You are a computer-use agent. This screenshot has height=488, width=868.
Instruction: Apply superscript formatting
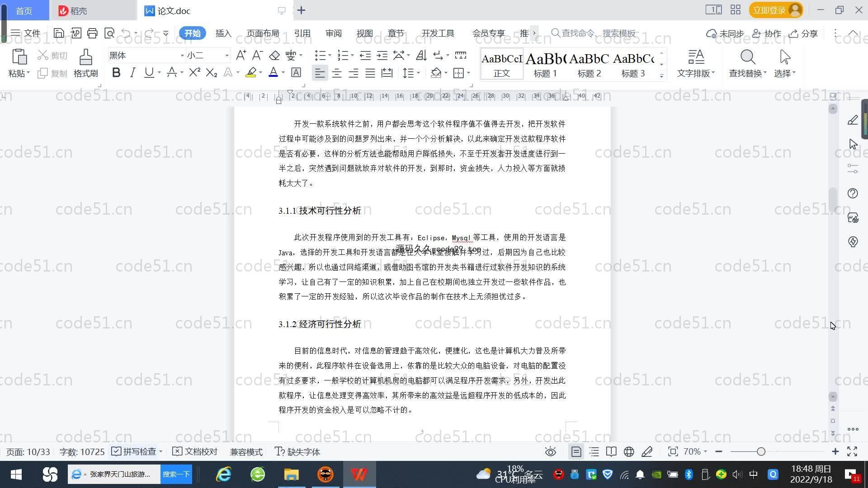[194, 72]
